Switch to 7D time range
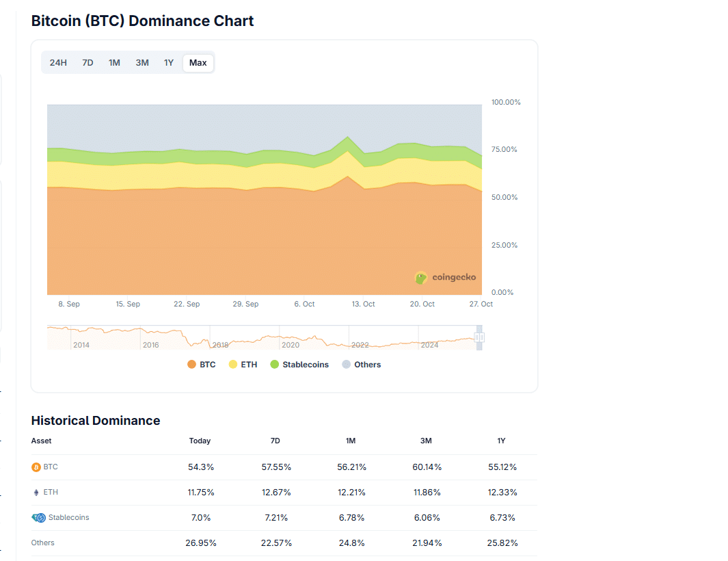728x561 pixels. tap(87, 63)
